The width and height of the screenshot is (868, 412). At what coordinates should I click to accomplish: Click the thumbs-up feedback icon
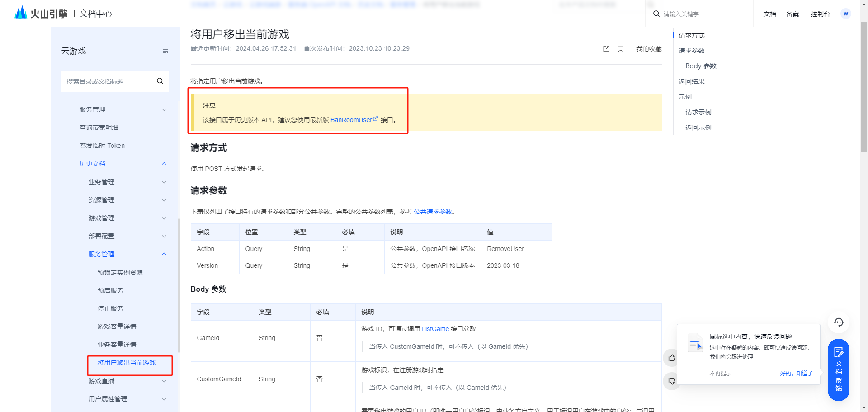pos(671,358)
